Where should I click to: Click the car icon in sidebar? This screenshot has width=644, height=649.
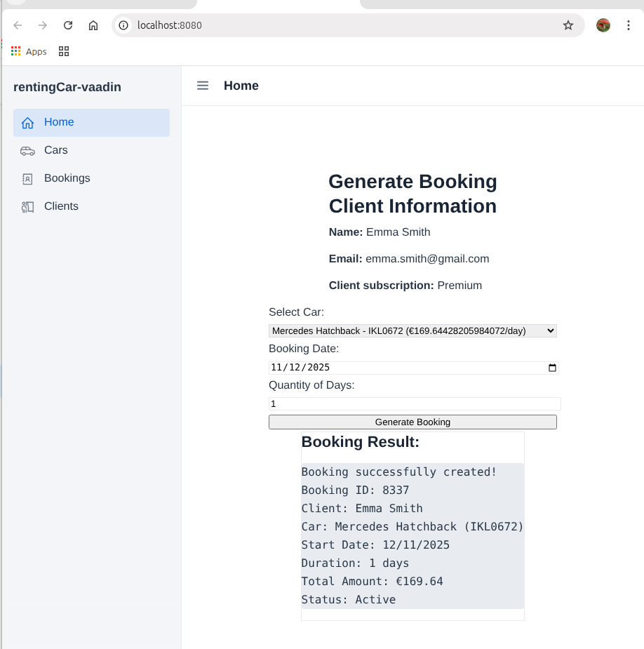27,151
